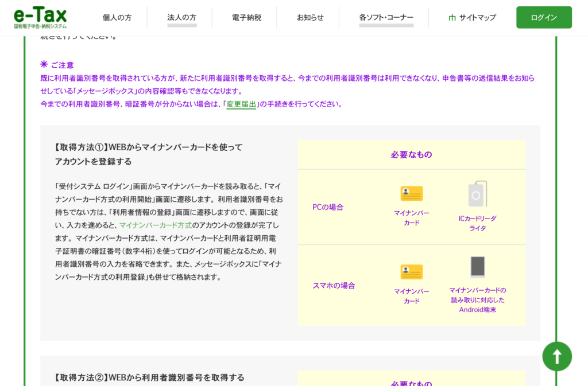Open the 電子納税 menu
This screenshot has height=386, width=588.
(246, 18)
